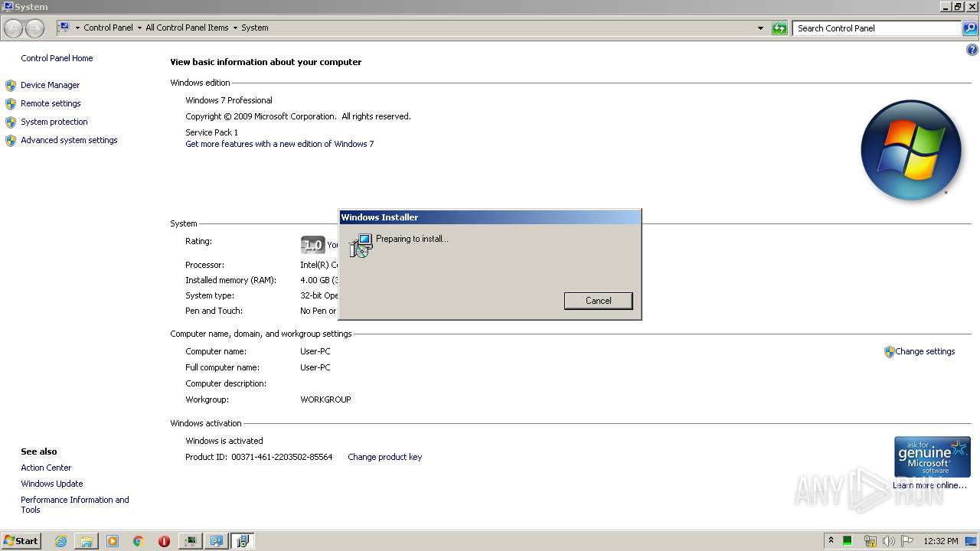Click the WORKGROUP value text
The width and height of the screenshot is (980, 551).
pyautogui.click(x=325, y=399)
